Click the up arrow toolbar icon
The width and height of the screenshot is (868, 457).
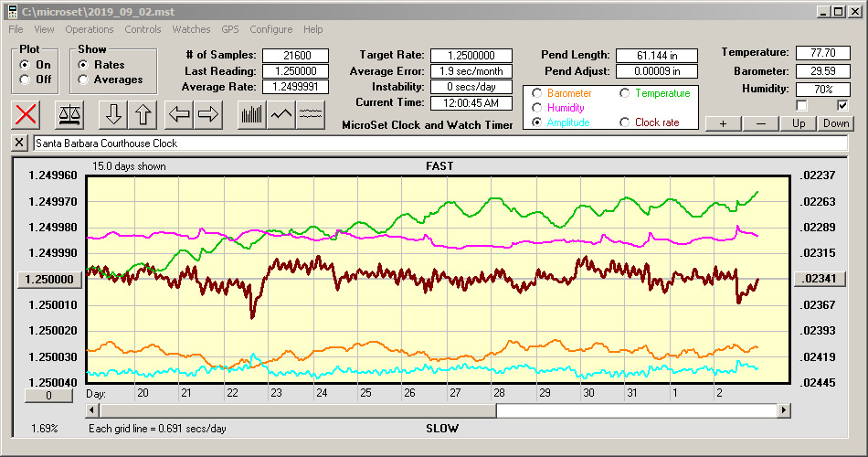coord(143,114)
